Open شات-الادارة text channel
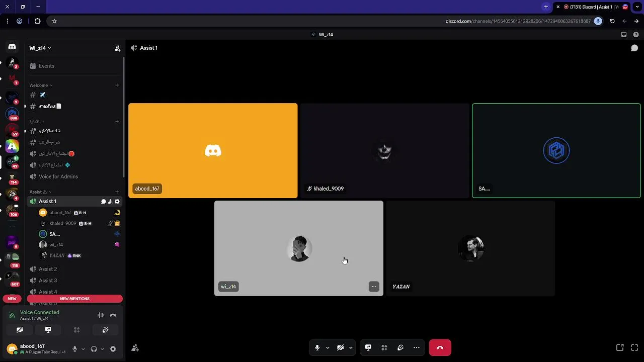 [x=73, y=131]
